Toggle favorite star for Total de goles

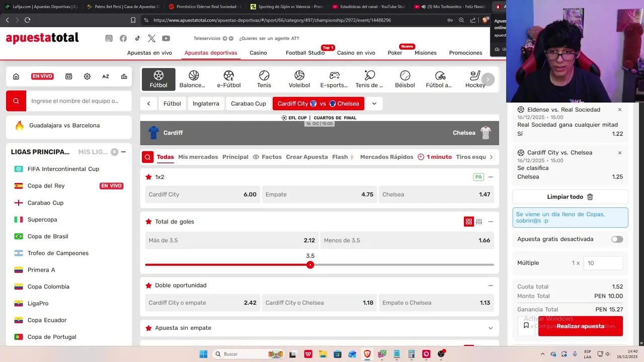tap(148, 222)
